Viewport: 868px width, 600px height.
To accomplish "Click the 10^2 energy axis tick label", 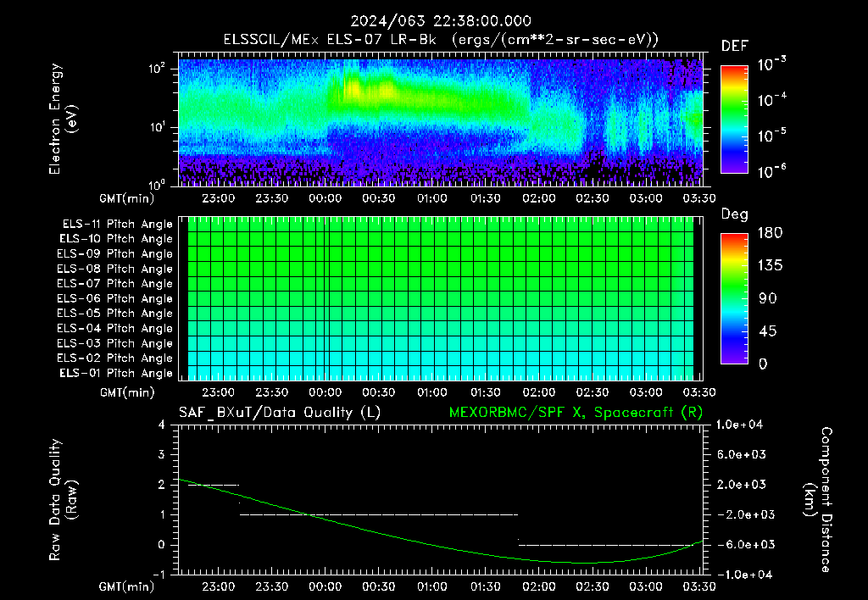I will [157, 69].
